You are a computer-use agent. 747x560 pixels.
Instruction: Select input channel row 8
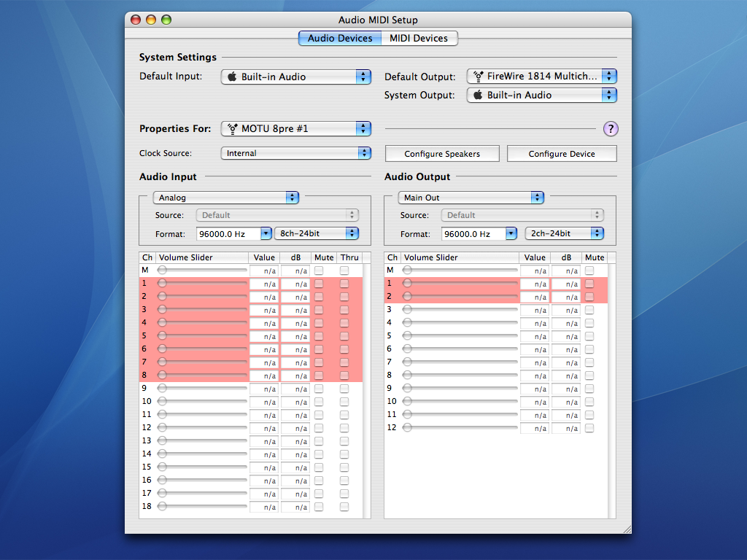click(x=251, y=376)
